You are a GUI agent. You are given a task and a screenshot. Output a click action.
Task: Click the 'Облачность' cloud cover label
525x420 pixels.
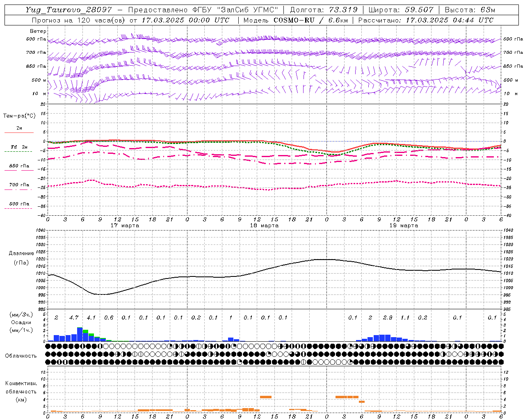[x=21, y=356]
